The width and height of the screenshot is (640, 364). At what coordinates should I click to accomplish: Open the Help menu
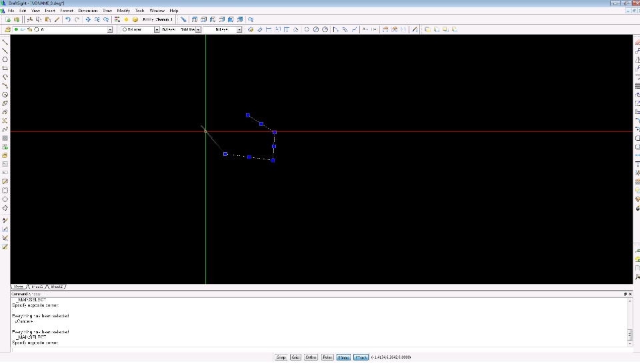coord(174,11)
